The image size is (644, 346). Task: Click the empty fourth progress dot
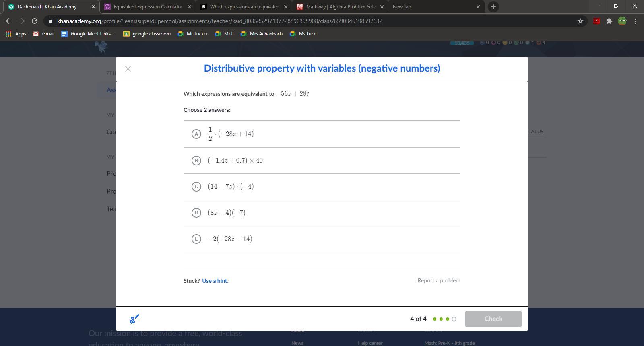click(x=454, y=319)
